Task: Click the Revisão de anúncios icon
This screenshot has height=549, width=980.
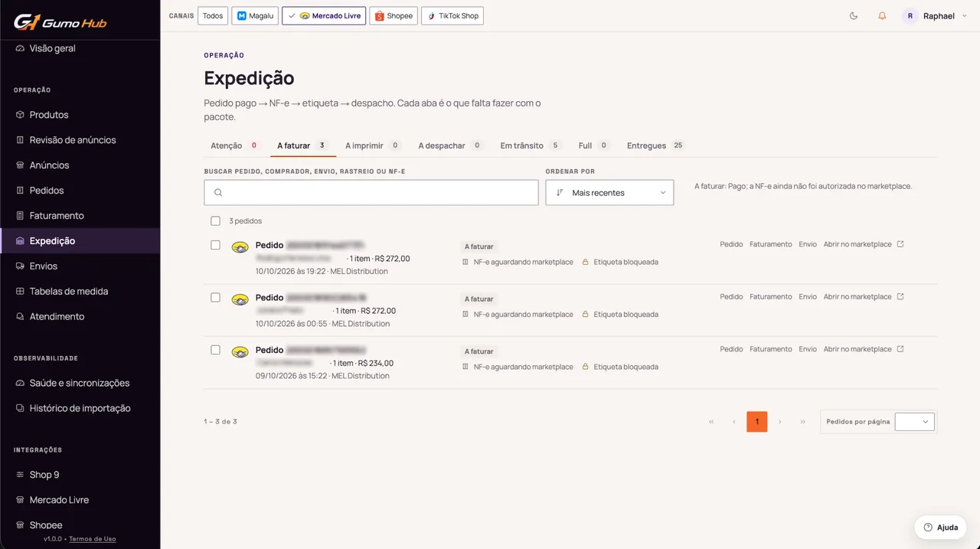Action: click(x=20, y=140)
